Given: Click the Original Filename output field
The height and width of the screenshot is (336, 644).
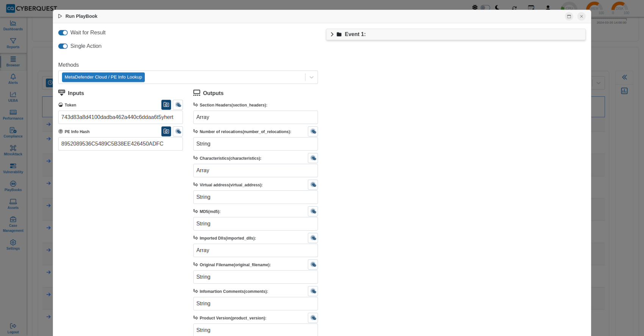Looking at the screenshot, I should pyautogui.click(x=255, y=277).
